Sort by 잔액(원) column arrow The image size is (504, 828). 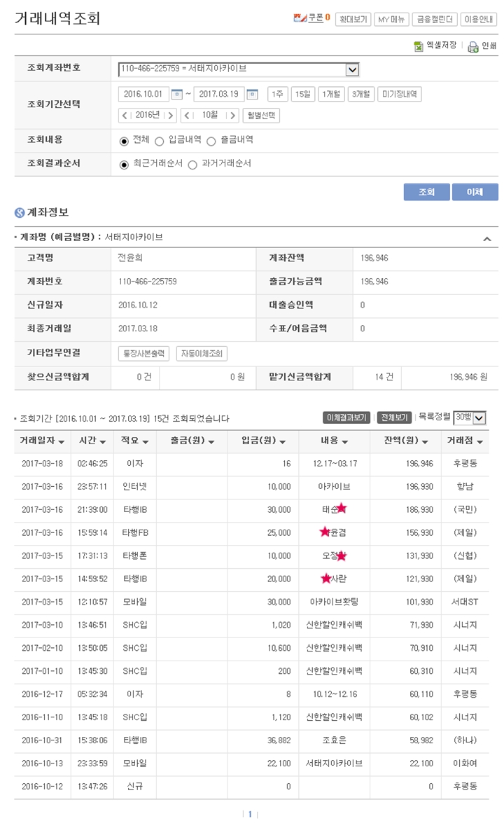425,442
